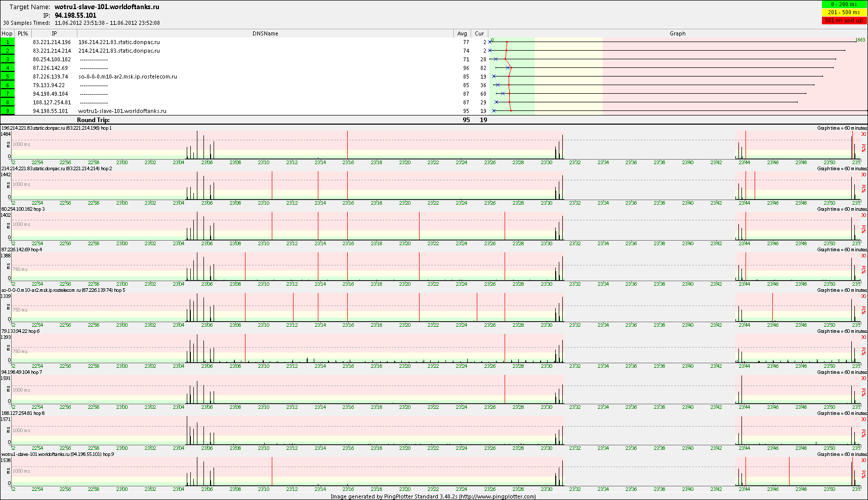Viewport: 868px width, 500px height.
Task: Select the green hop 3 cell
Action: [x=8, y=59]
